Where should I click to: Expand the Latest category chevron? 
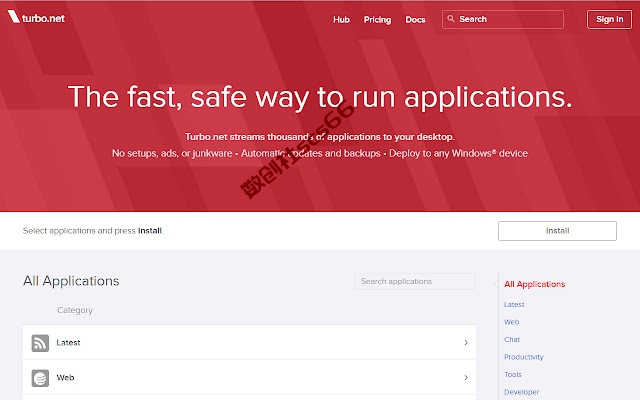point(466,342)
